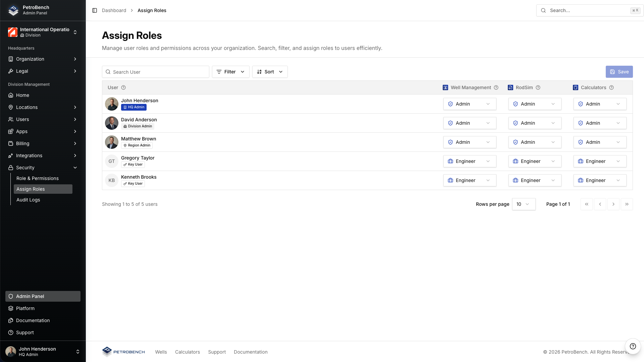
Task: Toggle the sidebar with the panel icon
Action: [94, 10]
